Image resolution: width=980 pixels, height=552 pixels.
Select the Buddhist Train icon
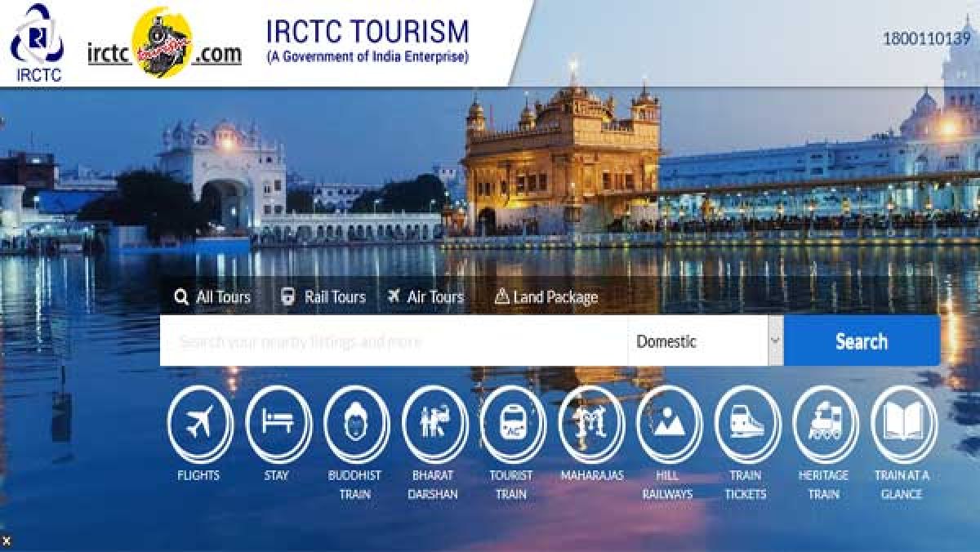point(356,424)
